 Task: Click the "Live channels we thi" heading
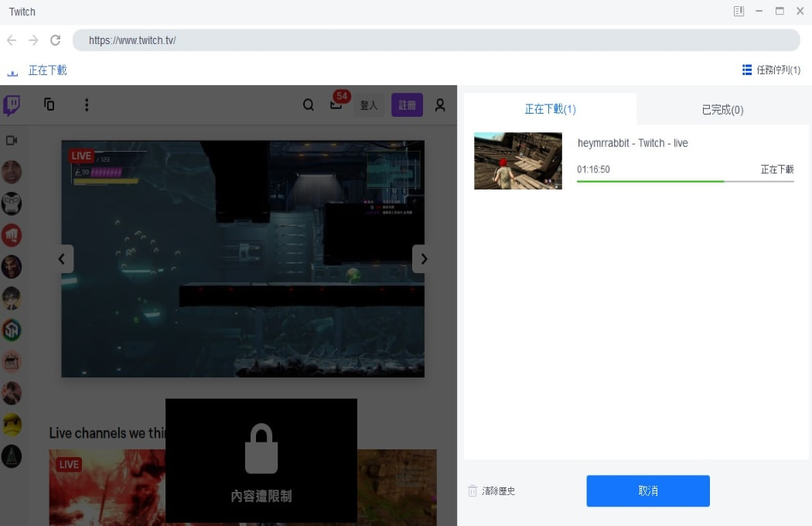click(x=107, y=433)
